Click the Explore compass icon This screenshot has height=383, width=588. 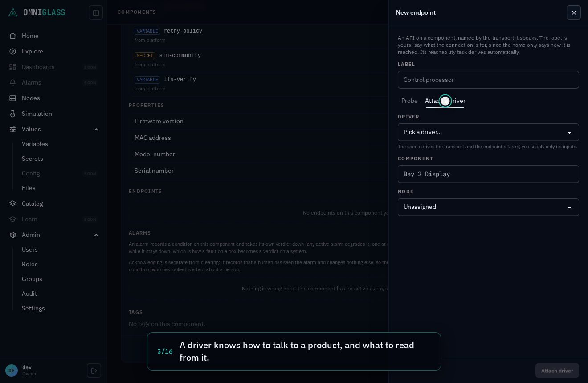[x=13, y=51]
